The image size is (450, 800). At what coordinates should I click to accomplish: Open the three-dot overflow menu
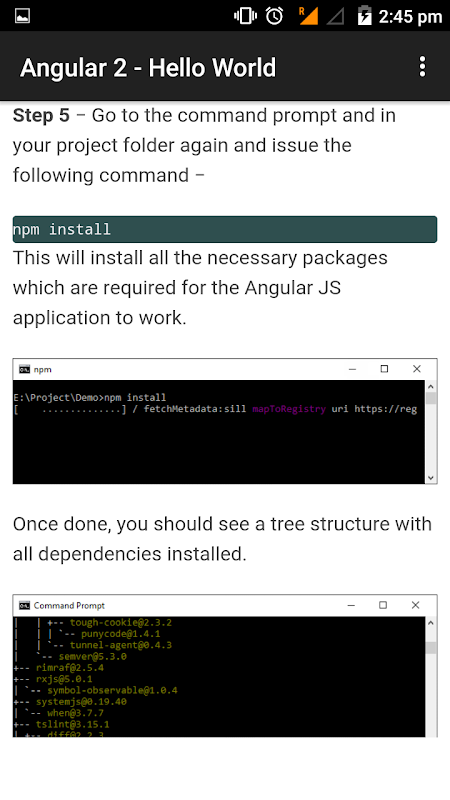[422, 67]
